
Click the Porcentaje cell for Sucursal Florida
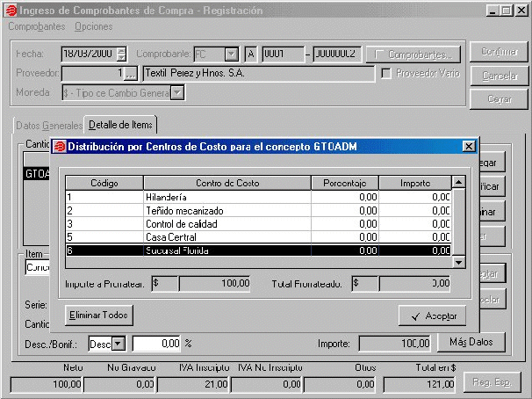point(345,250)
